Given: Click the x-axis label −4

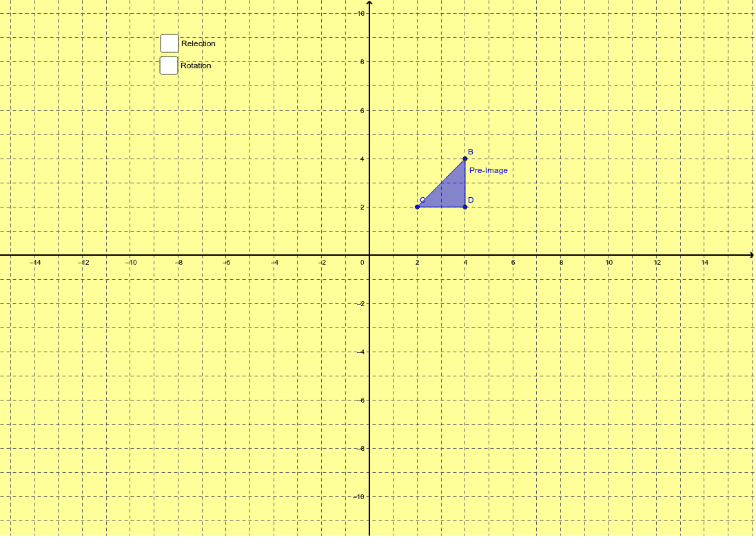Looking at the screenshot, I should coord(274,263).
